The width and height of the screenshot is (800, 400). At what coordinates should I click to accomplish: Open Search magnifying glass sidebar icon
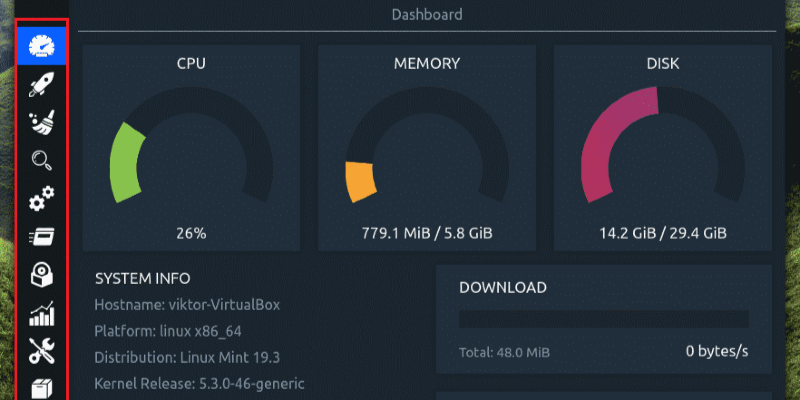click(42, 160)
